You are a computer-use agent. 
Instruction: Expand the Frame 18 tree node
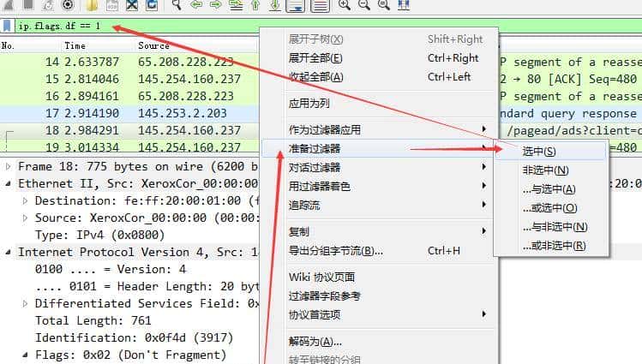(x=9, y=166)
